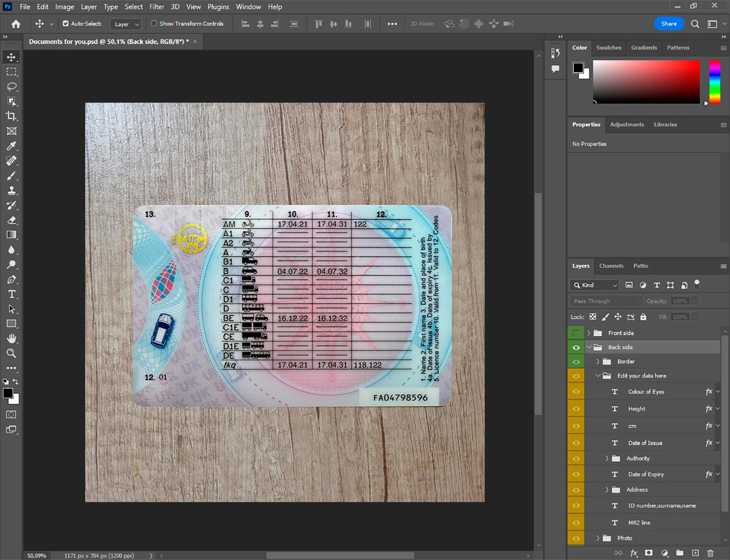
Task: Expand the Front side layer group
Action: (x=589, y=333)
